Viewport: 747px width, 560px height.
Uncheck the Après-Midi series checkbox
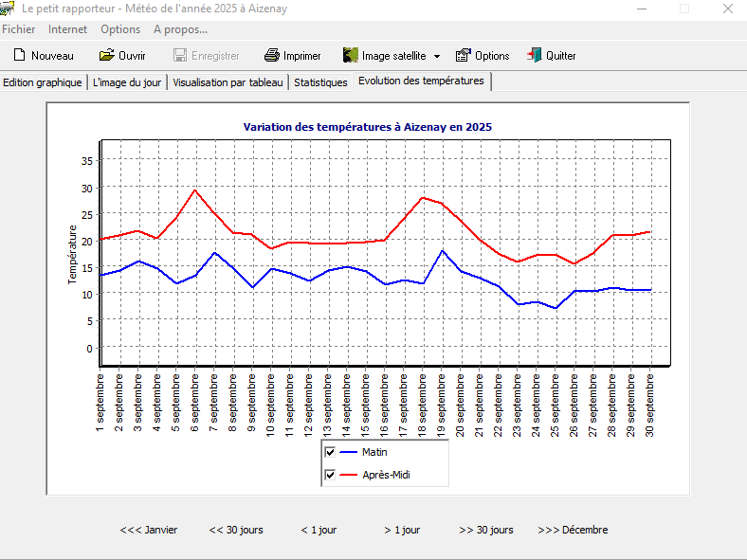[330, 475]
